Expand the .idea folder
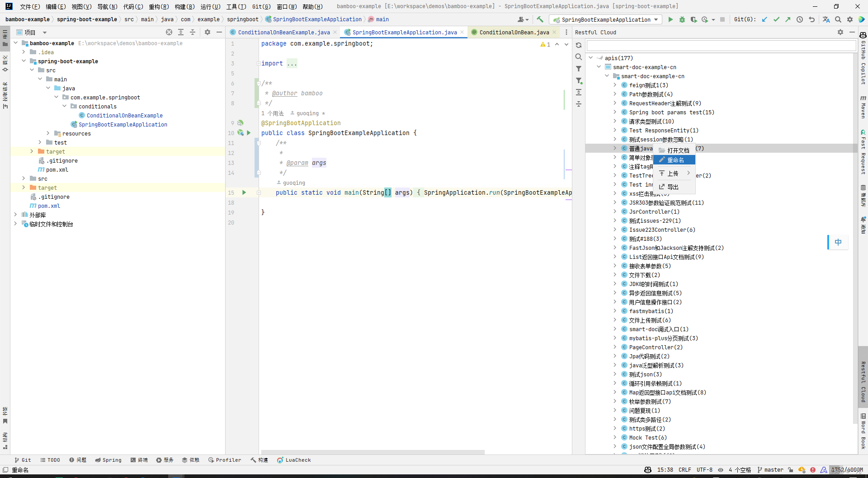868x478 pixels. click(24, 52)
